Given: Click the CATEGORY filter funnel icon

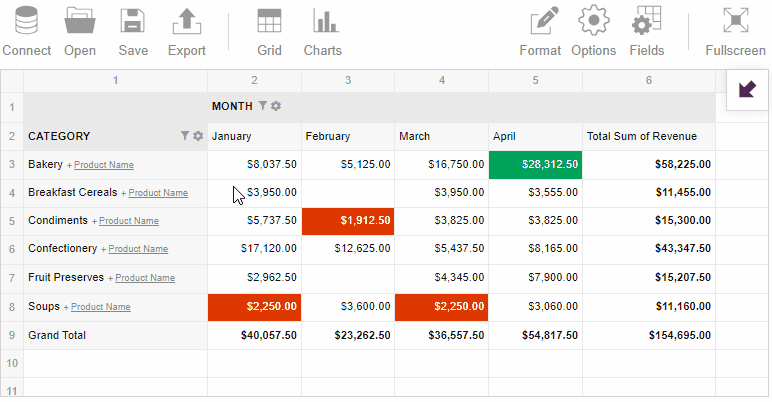Looking at the screenshot, I should pos(185,136).
